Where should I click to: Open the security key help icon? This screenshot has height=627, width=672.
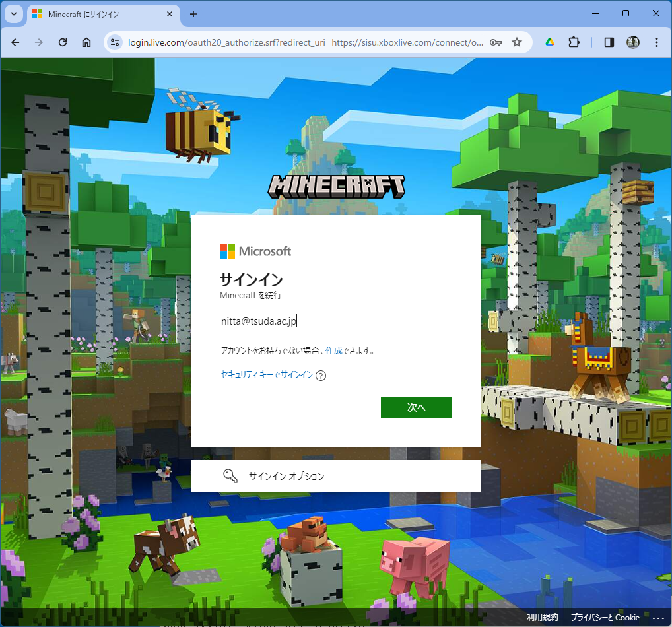(321, 376)
